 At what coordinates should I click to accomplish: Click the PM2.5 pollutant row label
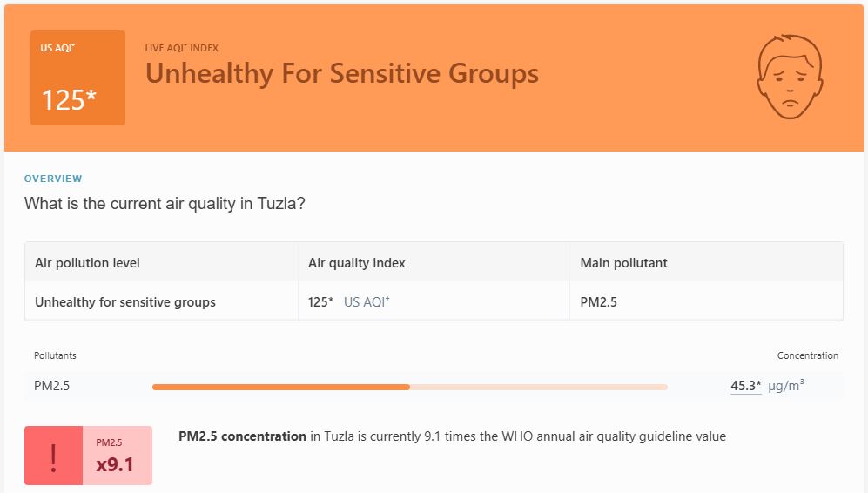[x=51, y=386]
